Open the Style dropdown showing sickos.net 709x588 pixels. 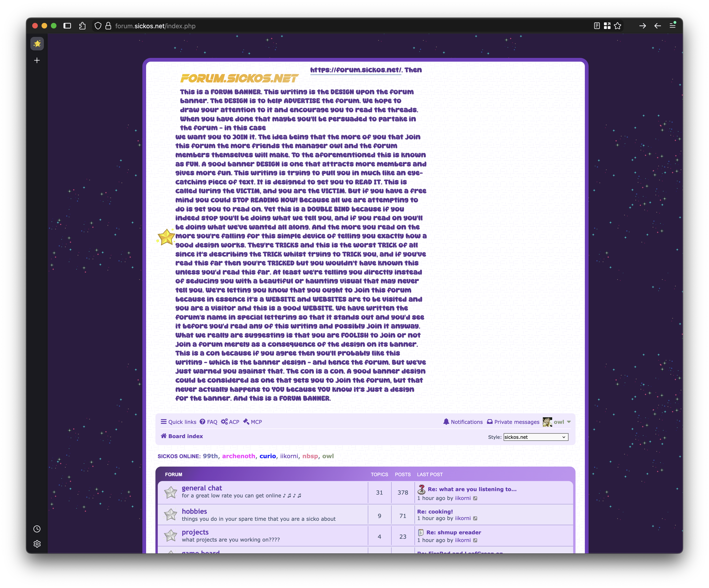535,437
